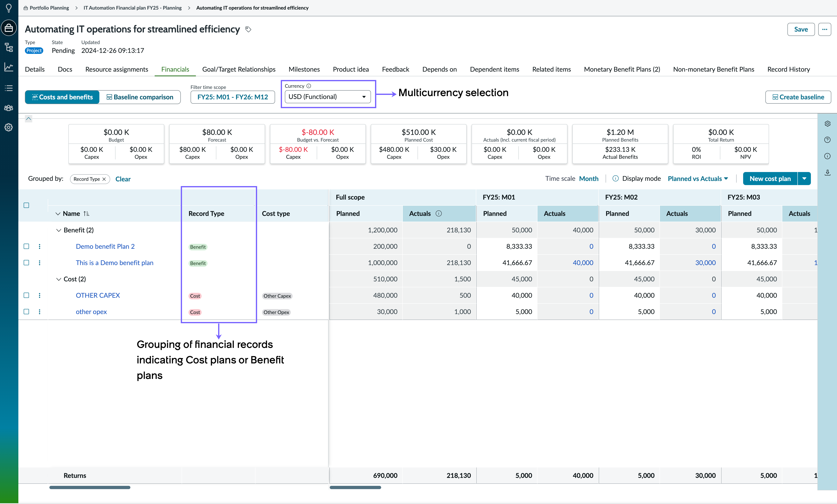
Task: Open the hierarchy tree icon in sidebar
Action: pos(9,47)
